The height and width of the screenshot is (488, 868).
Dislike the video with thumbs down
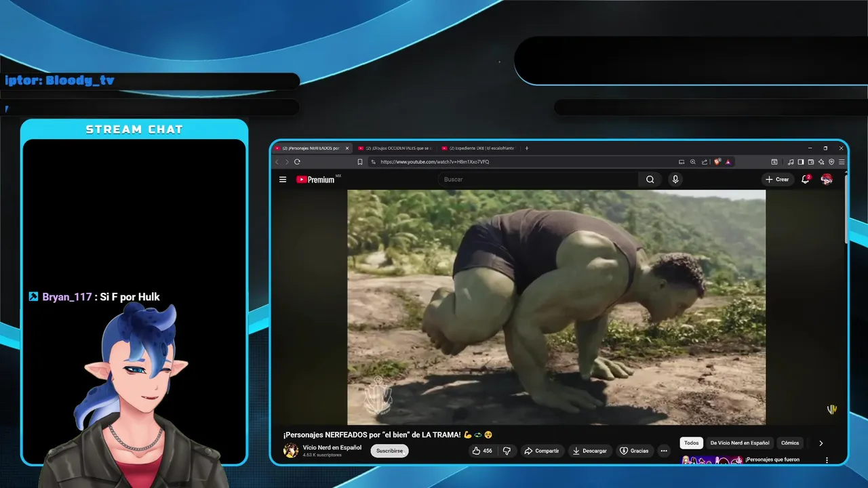point(507,451)
